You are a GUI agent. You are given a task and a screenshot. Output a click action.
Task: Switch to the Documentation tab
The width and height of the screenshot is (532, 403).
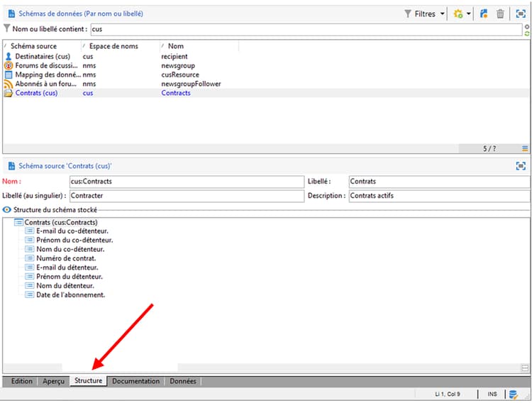(x=135, y=381)
